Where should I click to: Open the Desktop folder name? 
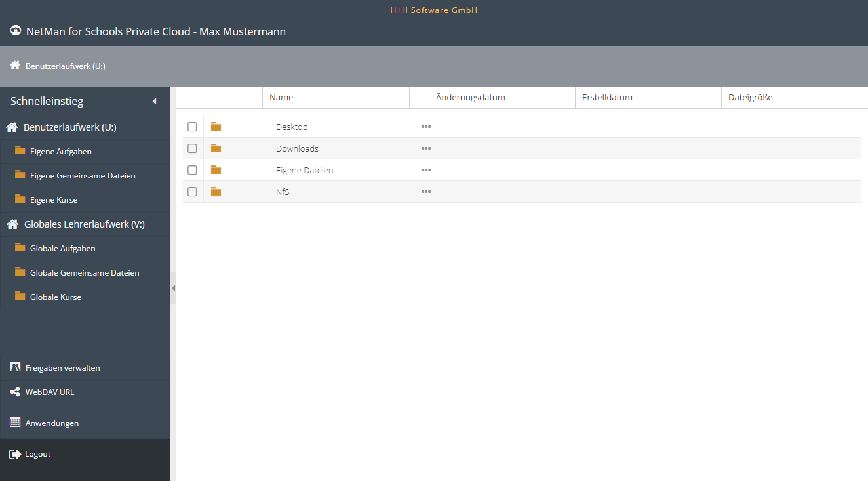click(x=292, y=127)
